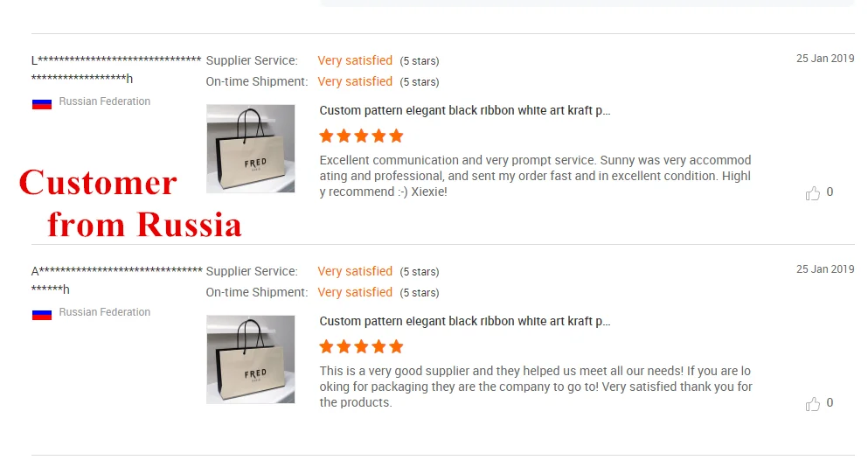Image resolution: width=868 pixels, height=467 pixels.
Task: Click the second review's 25 Jan 2019 date
Action: tap(824, 269)
